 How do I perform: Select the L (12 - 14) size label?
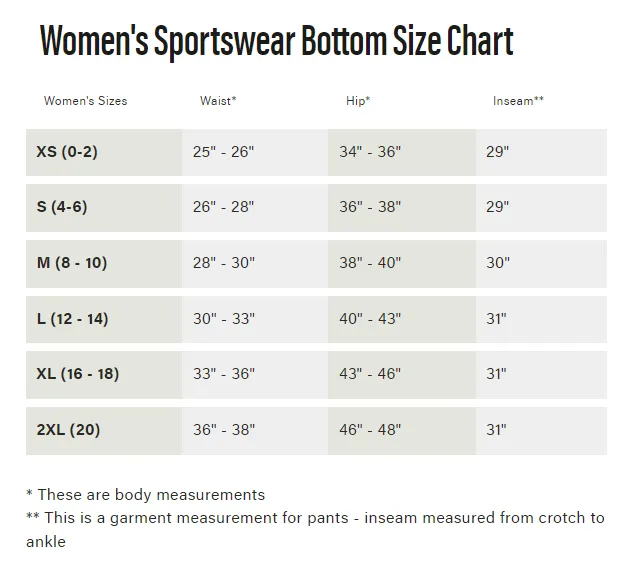click(x=73, y=319)
